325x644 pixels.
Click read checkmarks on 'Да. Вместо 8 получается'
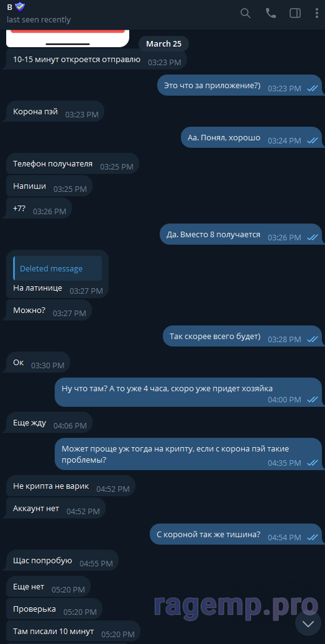click(313, 237)
